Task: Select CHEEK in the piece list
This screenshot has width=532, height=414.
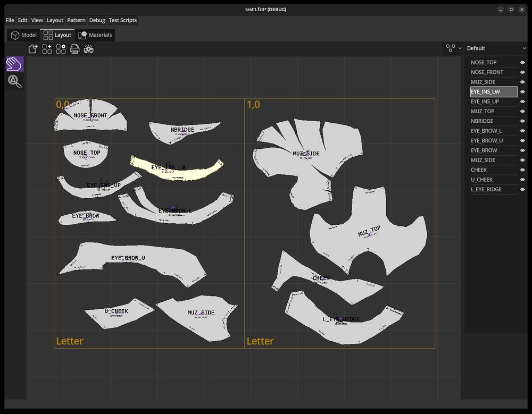Action: (x=494, y=170)
